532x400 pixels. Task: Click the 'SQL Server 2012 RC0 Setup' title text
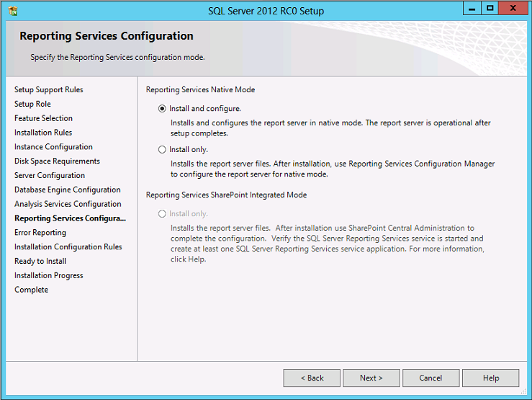point(266,11)
